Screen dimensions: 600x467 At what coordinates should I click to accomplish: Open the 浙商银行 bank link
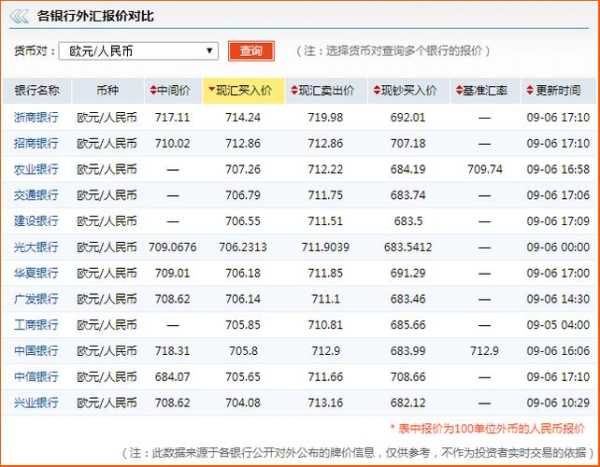37,117
